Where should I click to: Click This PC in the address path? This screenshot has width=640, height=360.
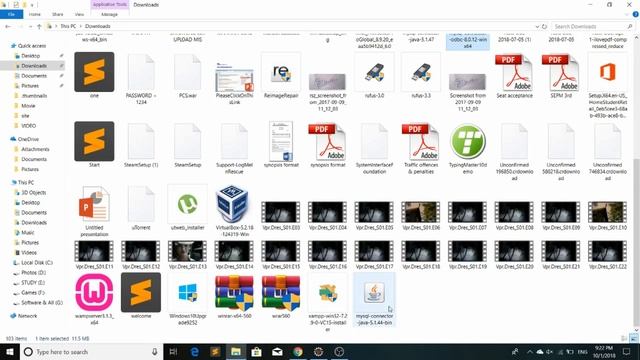[68, 26]
